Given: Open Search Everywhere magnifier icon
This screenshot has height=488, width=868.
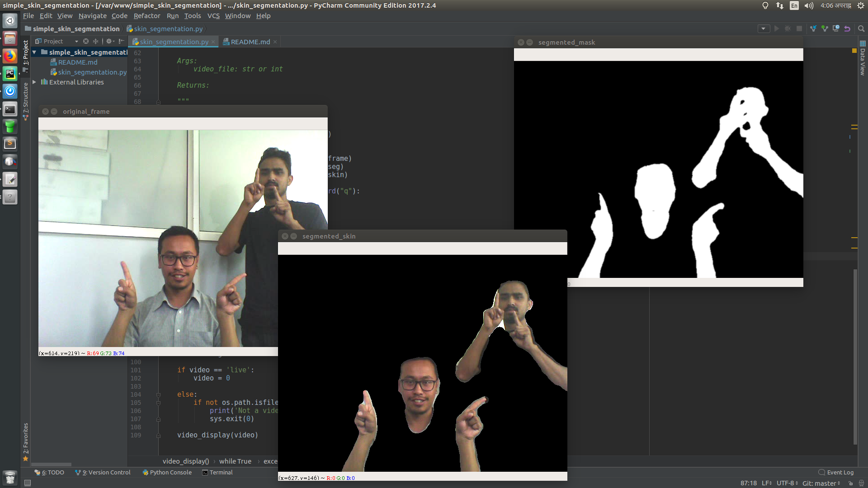Looking at the screenshot, I should (x=861, y=28).
